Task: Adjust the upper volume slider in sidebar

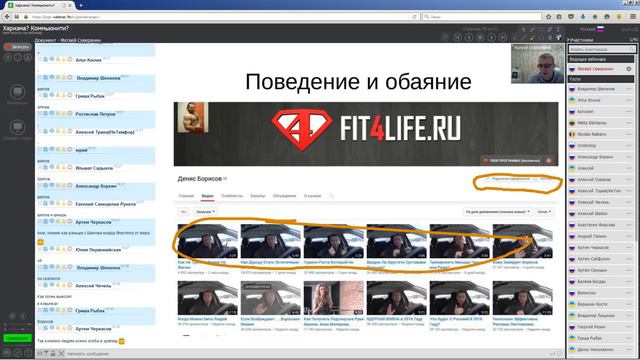Action: 18,324
